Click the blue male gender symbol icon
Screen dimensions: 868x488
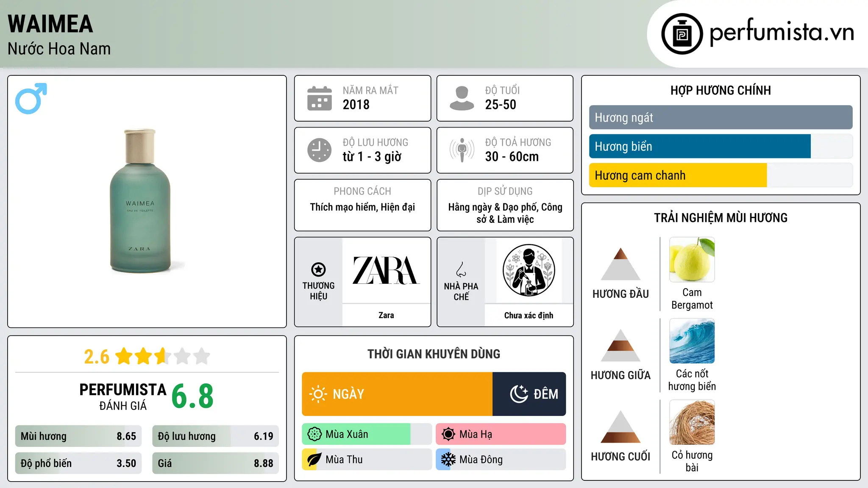pos(31,98)
